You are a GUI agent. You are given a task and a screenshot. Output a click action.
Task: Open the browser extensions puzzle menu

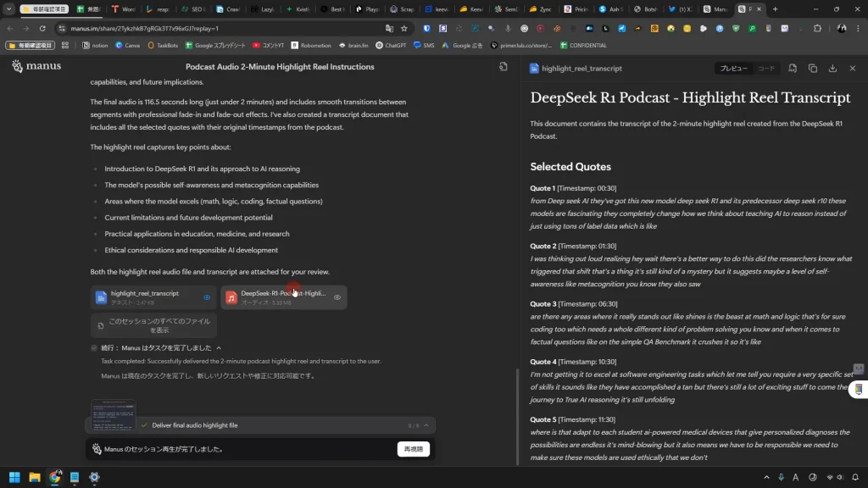(818, 28)
